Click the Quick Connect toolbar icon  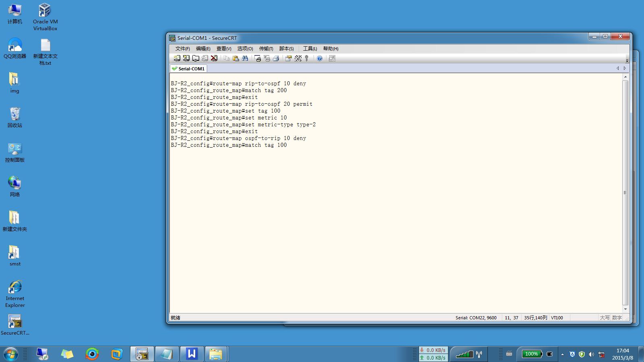pos(186,58)
